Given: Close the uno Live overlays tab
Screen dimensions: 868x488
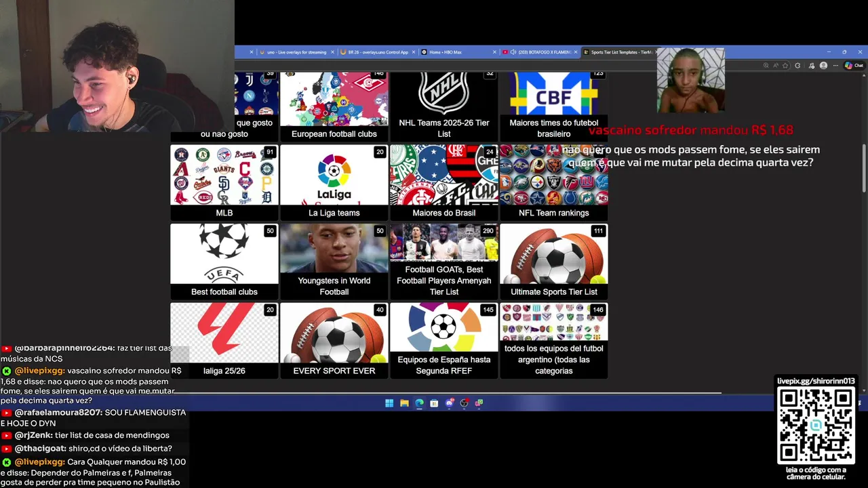Looking at the screenshot, I should pos(332,52).
